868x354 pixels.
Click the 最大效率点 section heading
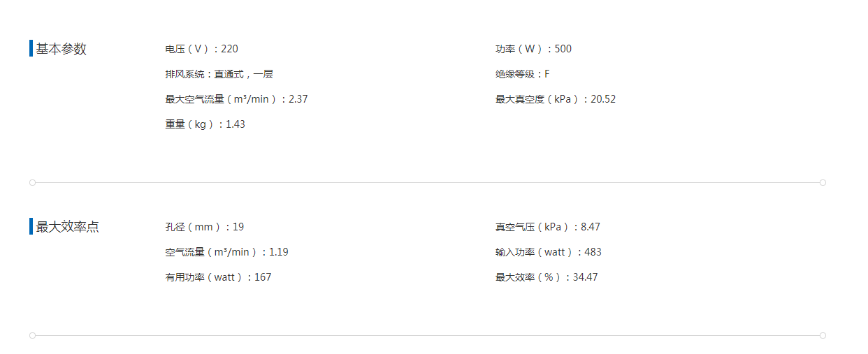pyautogui.click(x=68, y=227)
